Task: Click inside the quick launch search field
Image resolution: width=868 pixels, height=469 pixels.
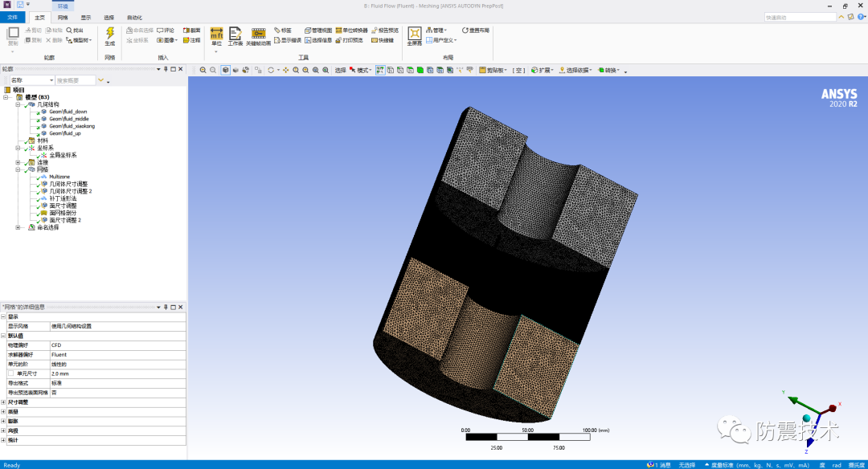Action: coord(800,15)
